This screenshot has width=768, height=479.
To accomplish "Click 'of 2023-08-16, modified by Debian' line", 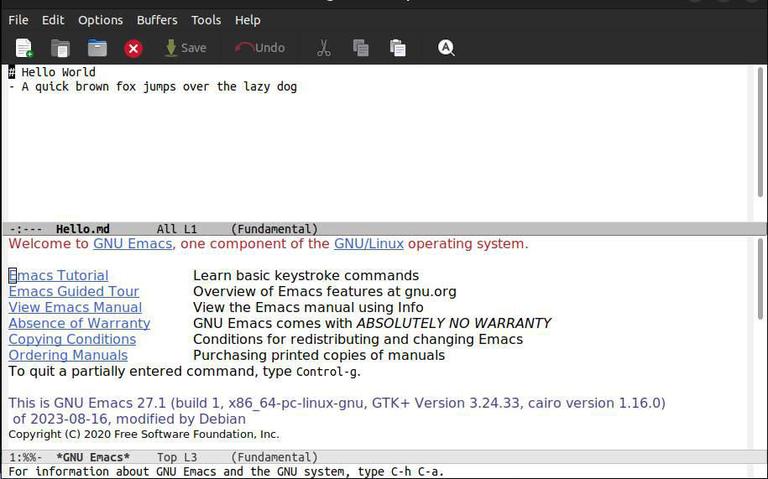I will point(129,419).
